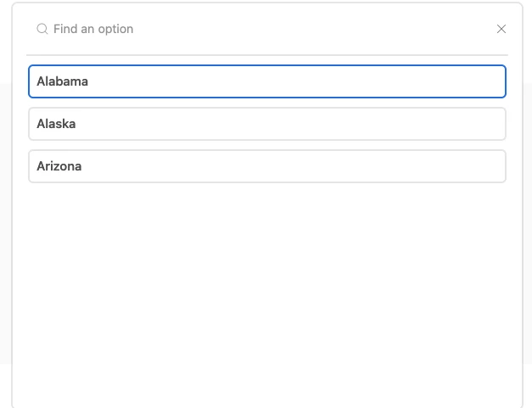Click the last option box, Arizona
Screen dimensions: 532x408
(267, 166)
